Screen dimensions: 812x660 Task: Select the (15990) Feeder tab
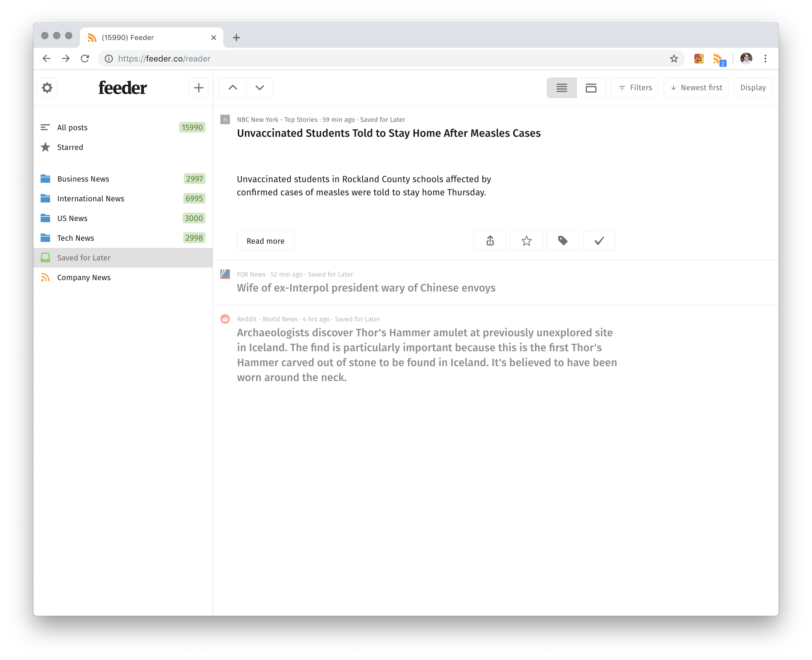[152, 38]
